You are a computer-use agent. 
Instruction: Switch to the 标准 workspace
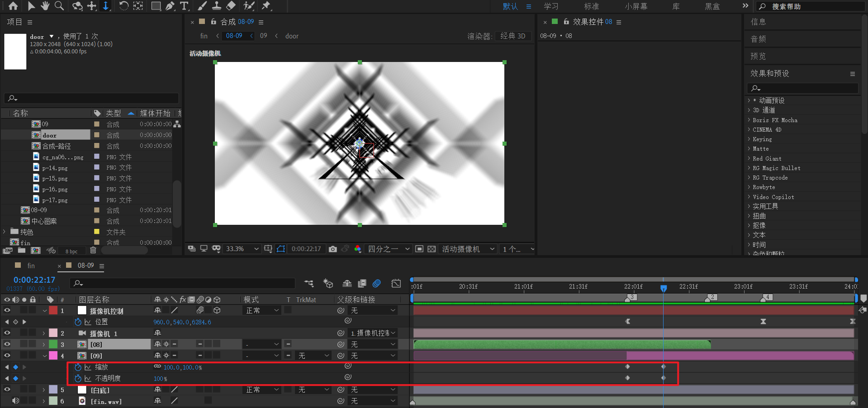click(x=592, y=6)
